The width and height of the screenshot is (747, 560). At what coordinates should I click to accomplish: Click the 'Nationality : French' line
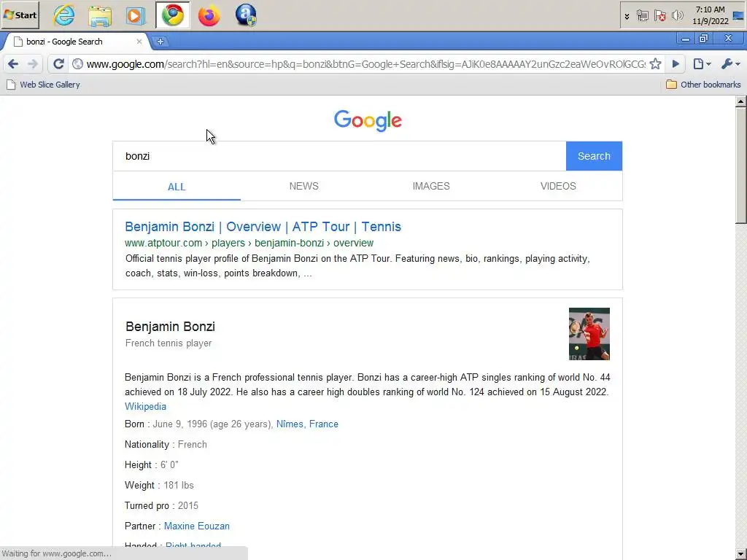coord(166,444)
